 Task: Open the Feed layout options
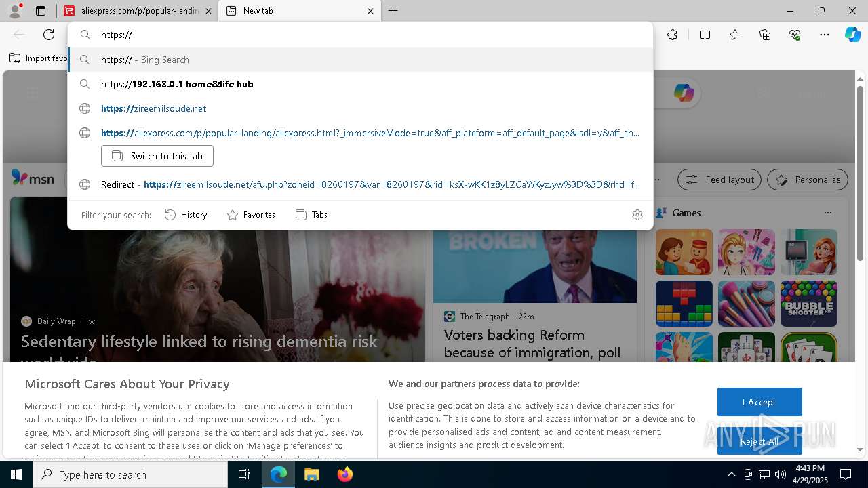point(719,180)
